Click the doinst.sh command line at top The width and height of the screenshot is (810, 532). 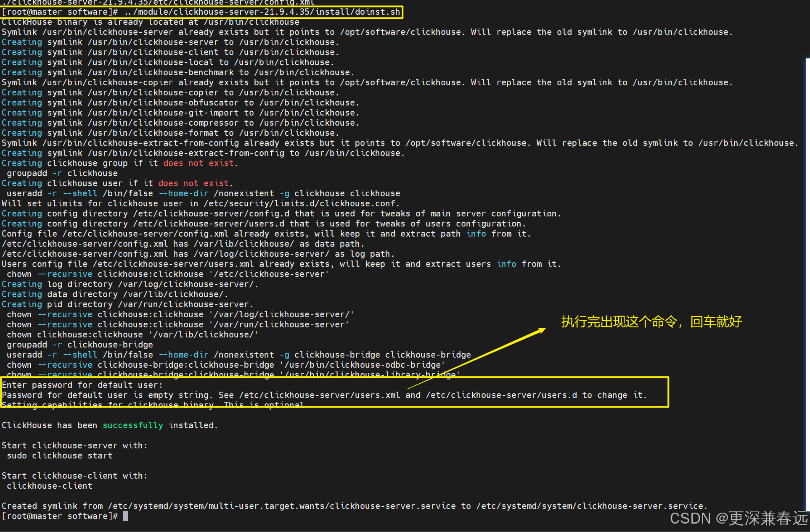click(201, 12)
